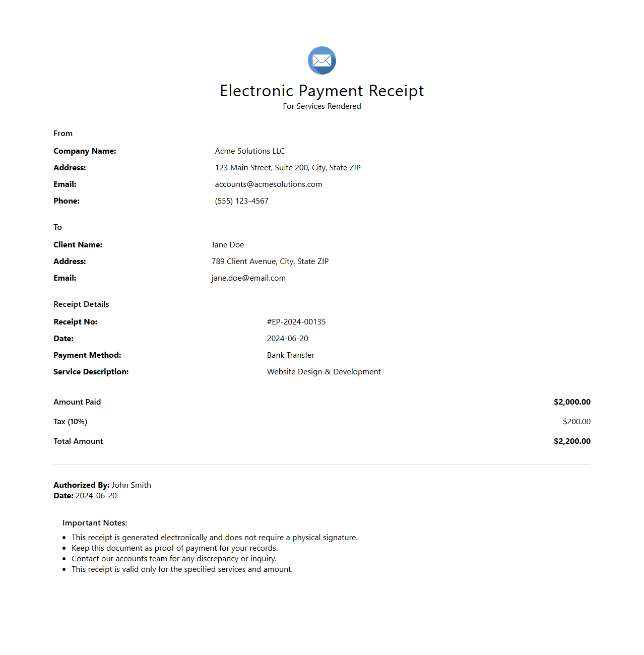644x655 pixels.
Task: Click the jane.doe@email.com email address
Action: 248,278
